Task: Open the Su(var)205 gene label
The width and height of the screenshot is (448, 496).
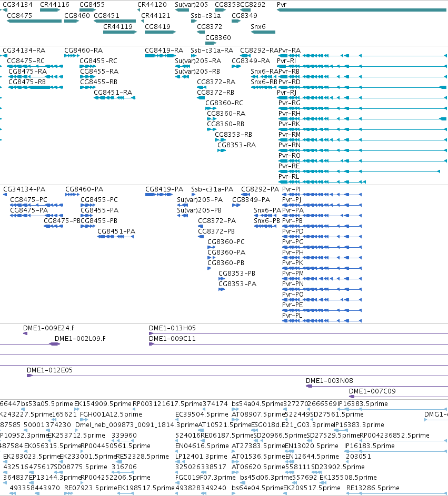Action: 191,5
